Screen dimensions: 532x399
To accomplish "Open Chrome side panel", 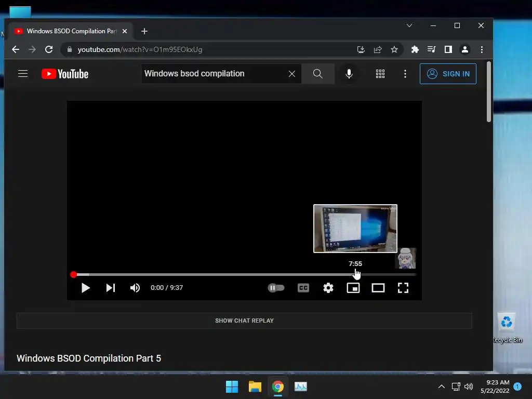I will pos(448,49).
